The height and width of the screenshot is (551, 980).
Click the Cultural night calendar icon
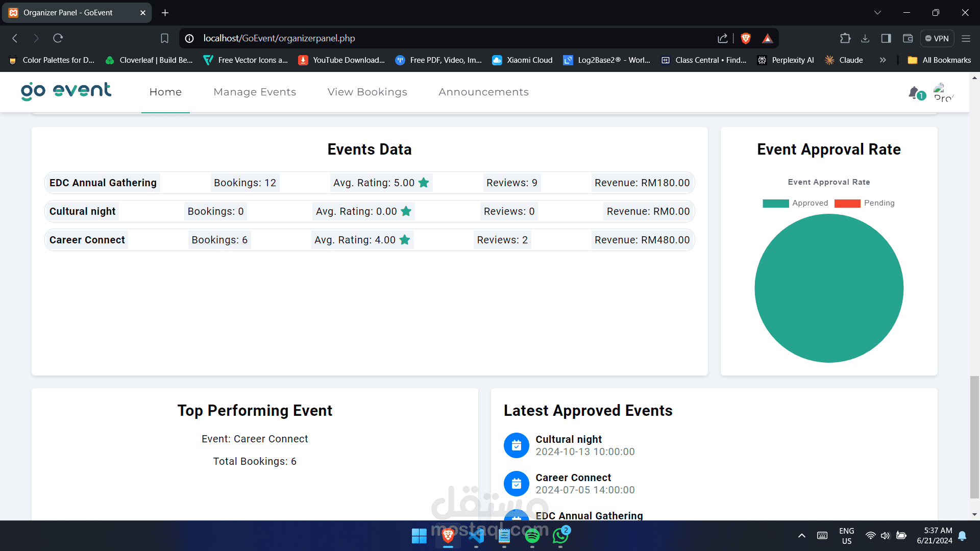coord(516,445)
